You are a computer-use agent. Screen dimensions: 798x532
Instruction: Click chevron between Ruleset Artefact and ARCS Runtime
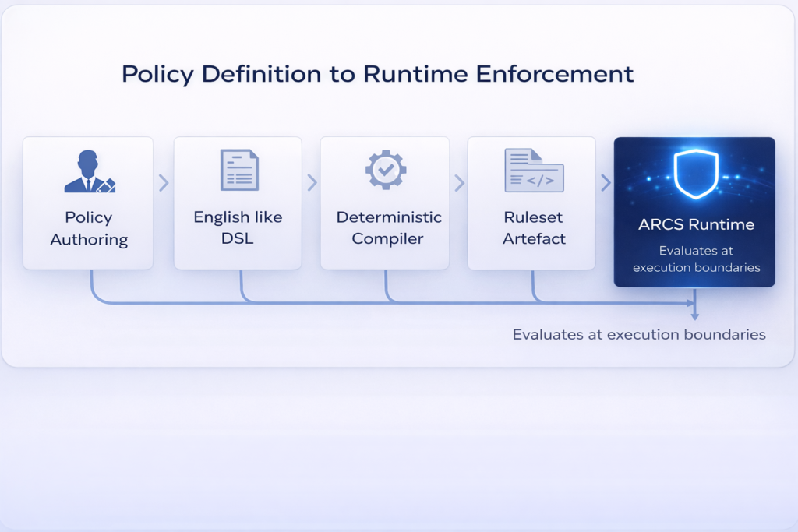(x=606, y=183)
